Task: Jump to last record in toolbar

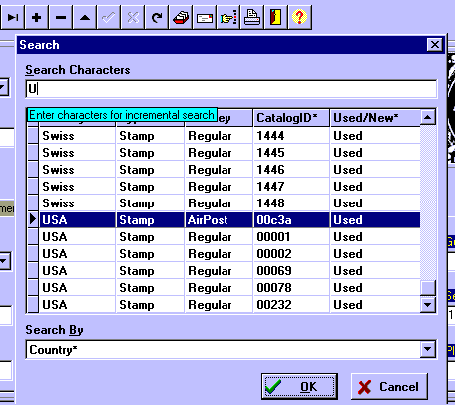Action: point(13,17)
